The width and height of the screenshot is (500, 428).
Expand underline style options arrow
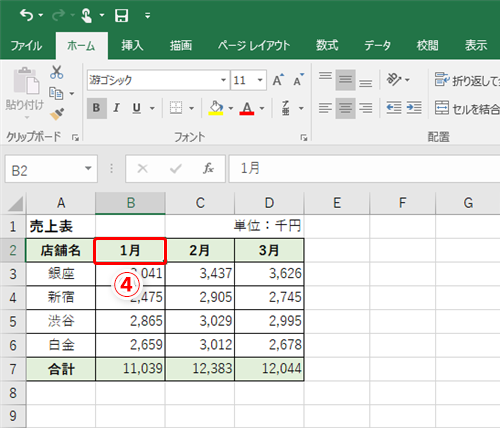point(152,108)
